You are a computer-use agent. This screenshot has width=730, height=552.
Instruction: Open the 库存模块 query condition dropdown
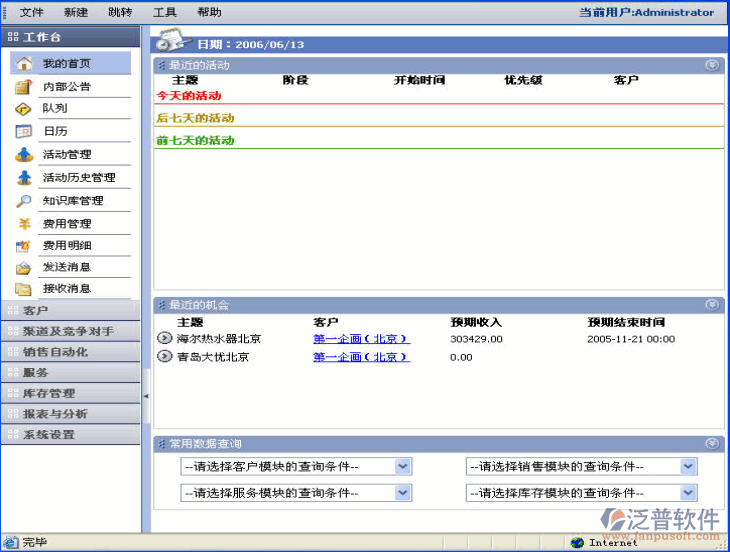pyautogui.click(x=688, y=493)
